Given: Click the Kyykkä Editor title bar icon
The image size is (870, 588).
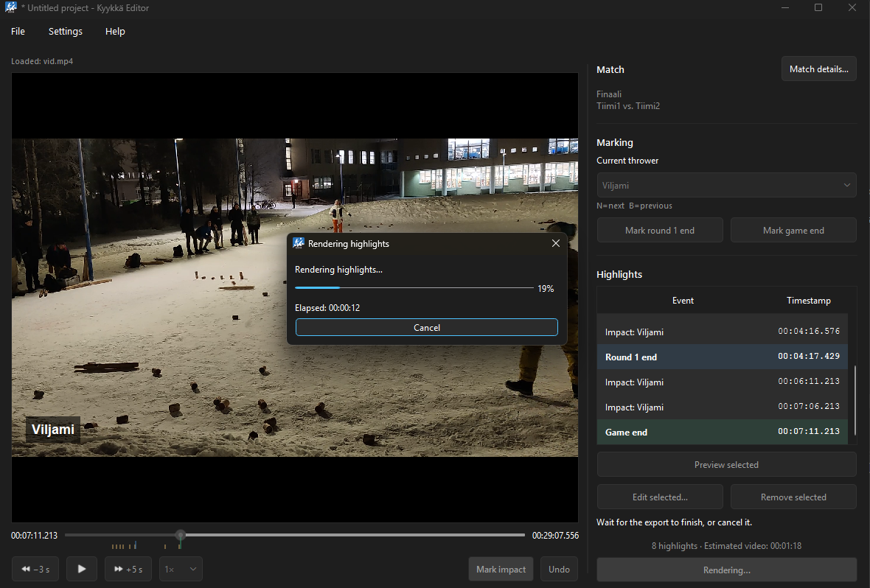Looking at the screenshot, I should tap(11, 8).
